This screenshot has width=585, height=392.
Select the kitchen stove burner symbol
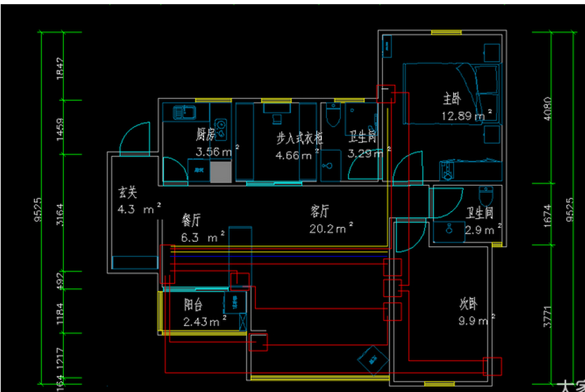coord(222,127)
